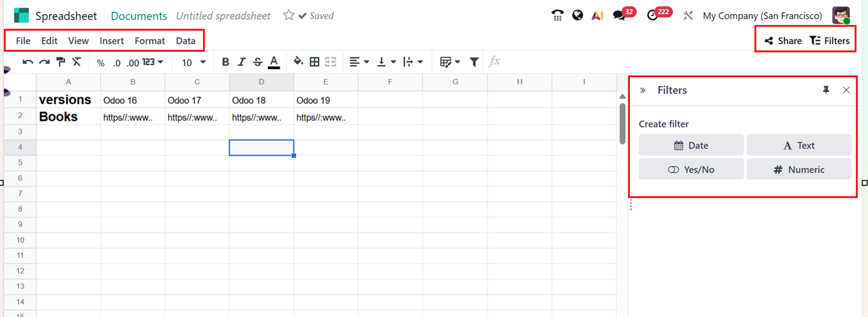This screenshot has width=868, height=317.
Task: Click the Share button
Action: click(x=783, y=40)
